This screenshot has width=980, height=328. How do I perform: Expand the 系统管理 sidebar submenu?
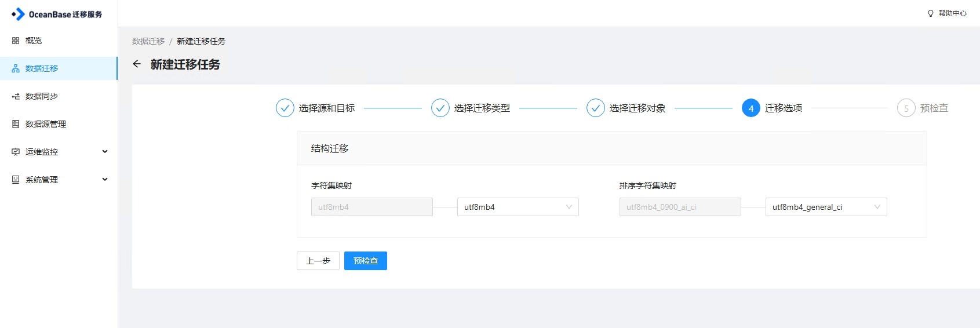(105, 180)
